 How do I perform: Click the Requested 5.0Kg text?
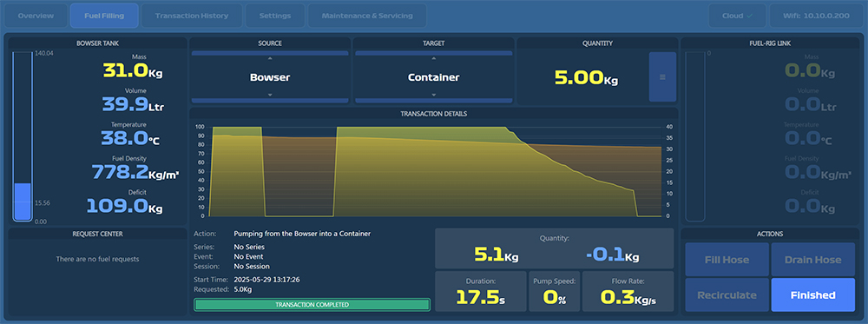coord(243,289)
